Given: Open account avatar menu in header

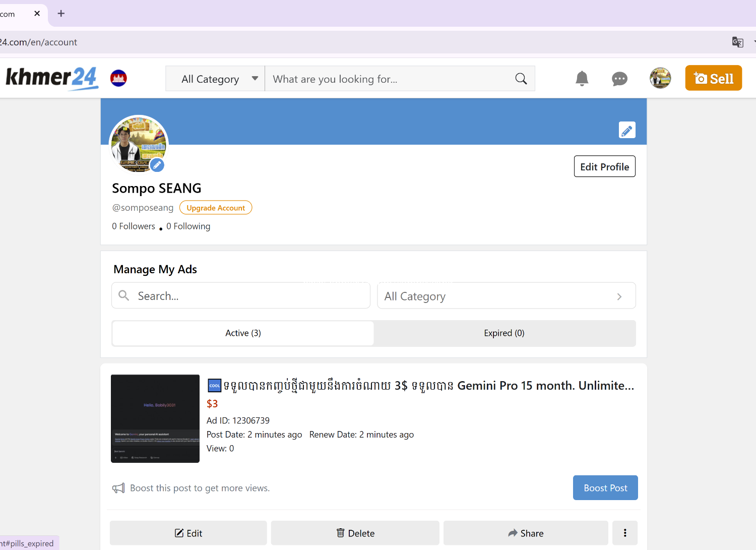Looking at the screenshot, I should 660,78.
